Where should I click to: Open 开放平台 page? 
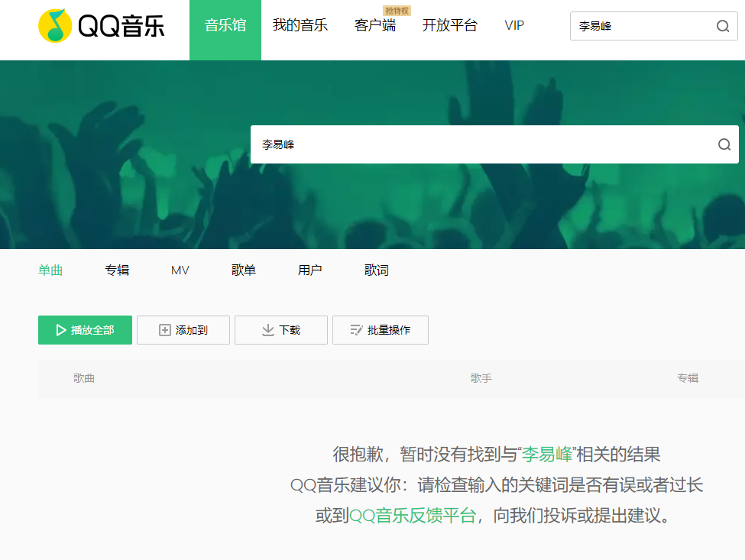coord(449,26)
